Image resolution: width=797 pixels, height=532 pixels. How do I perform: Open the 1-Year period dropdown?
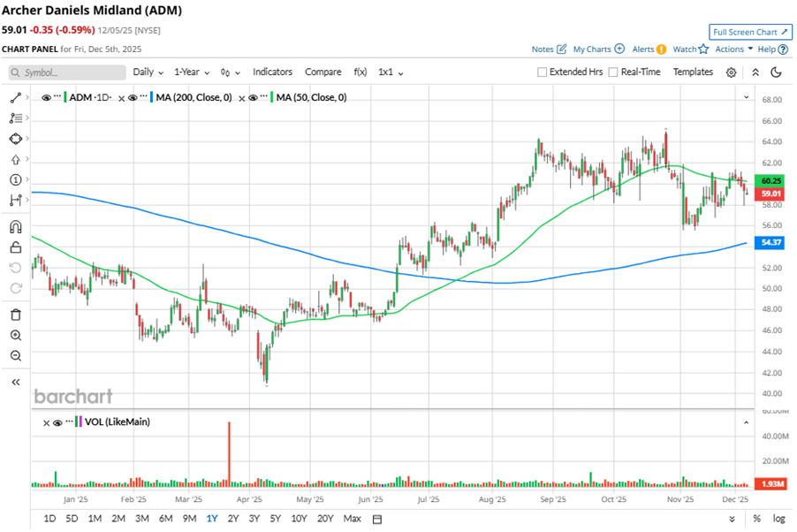[192, 72]
